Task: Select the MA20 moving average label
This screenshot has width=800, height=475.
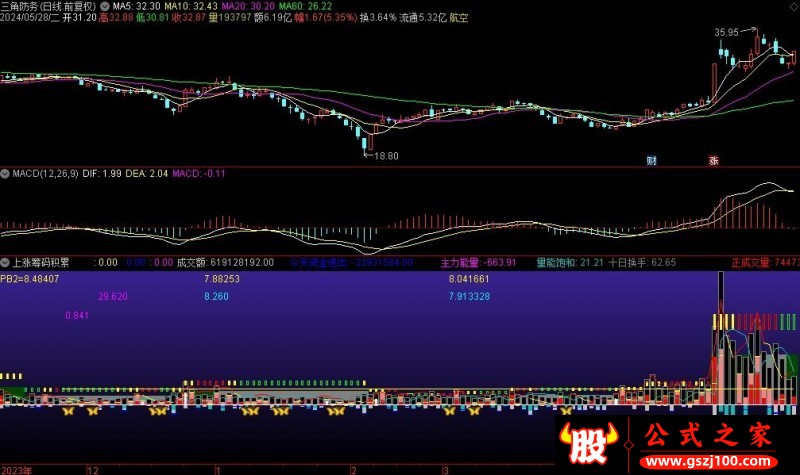Action: click(x=255, y=6)
